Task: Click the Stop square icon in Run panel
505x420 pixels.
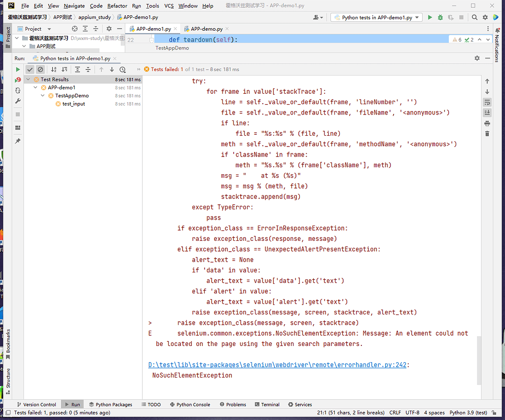Action: (18, 115)
